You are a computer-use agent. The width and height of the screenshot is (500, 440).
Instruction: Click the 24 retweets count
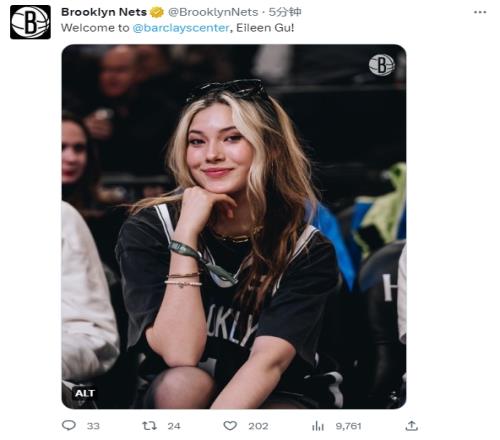click(x=174, y=426)
